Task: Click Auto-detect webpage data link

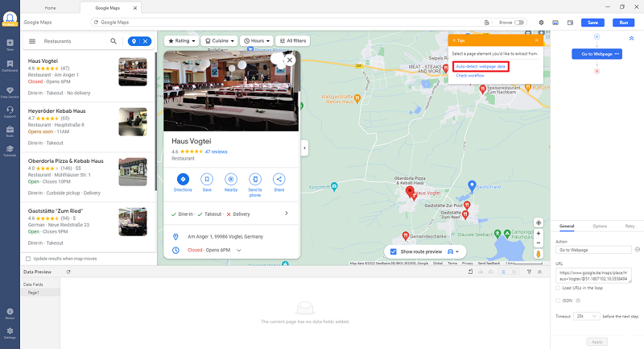Action: [481, 67]
